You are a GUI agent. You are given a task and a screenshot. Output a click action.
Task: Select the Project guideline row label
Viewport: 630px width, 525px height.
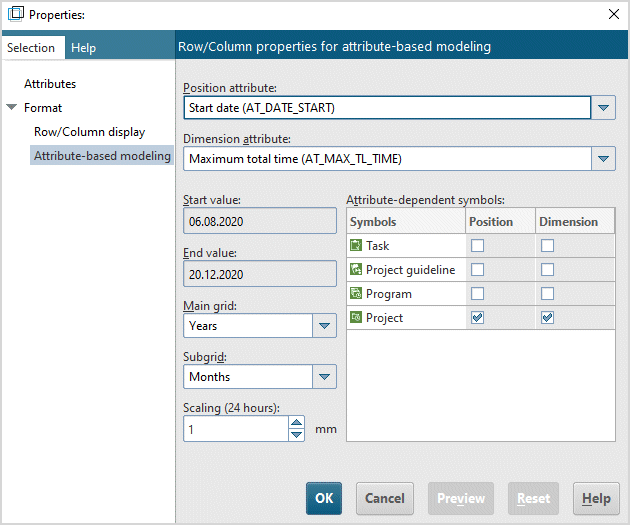(410, 270)
